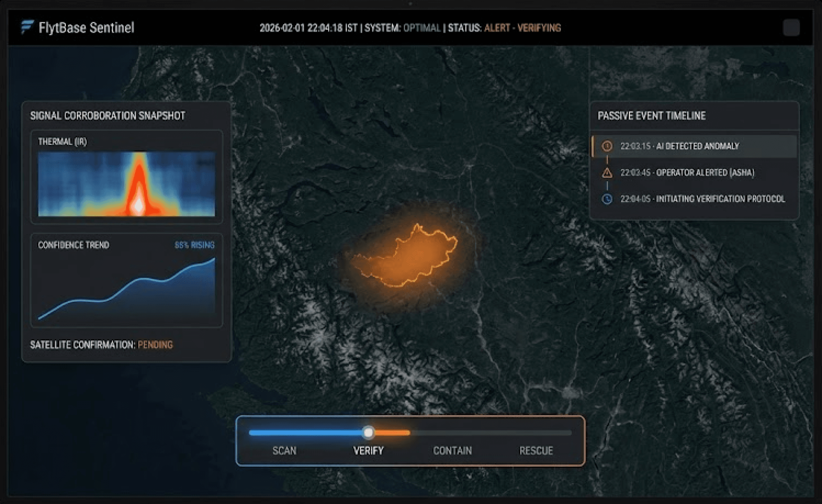
Task: Click the Verification Protocol clock icon
Action: click(607, 199)
